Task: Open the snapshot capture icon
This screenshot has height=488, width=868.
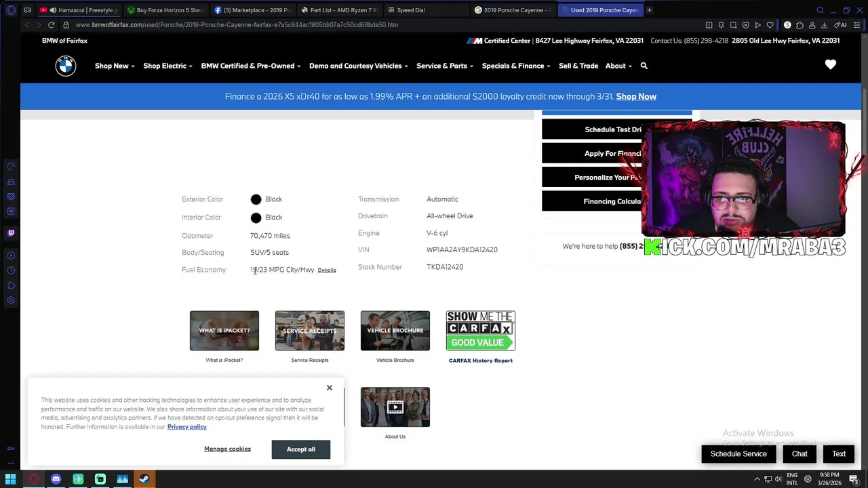Action: click(733, 25)
